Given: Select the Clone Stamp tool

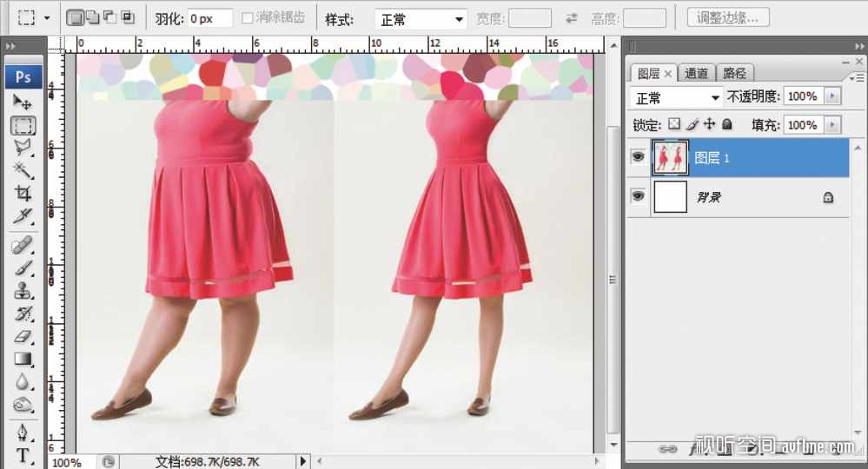Looking at the screenshot, I should [x=23, y=291].
